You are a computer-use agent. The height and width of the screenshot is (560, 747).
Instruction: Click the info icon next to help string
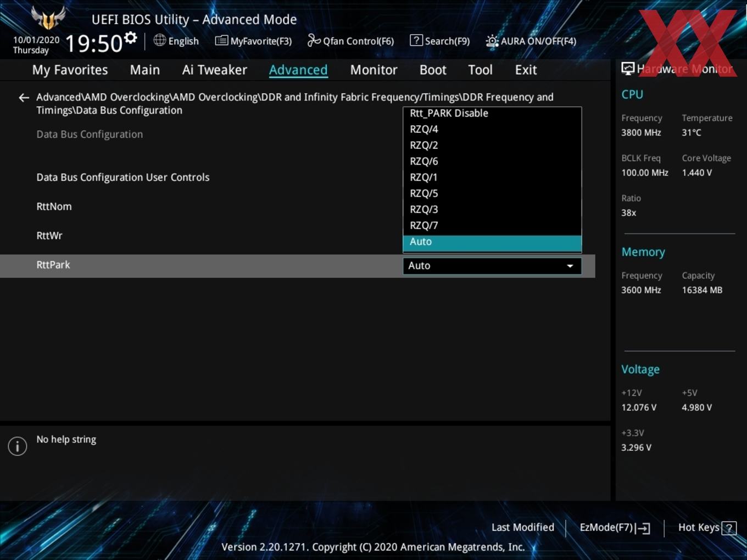(18, 446)
